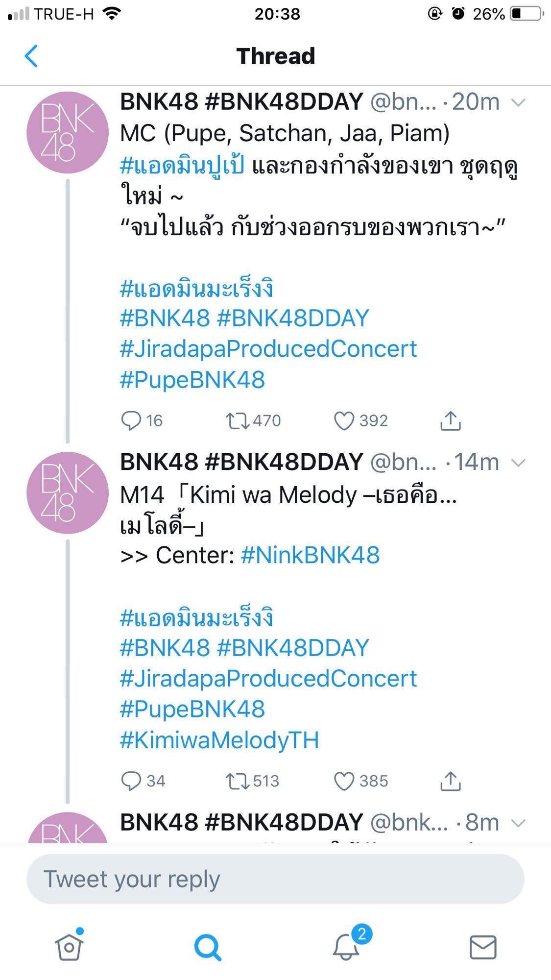Screen dimensions: 551x980
Task: Go back using the blue arrow
Action: click(x=31, y=56)
